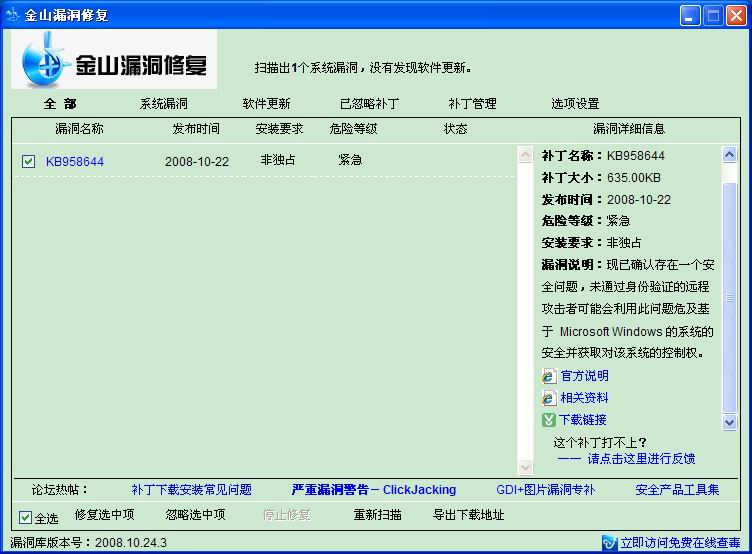
Task: Open the 系统漏洞 tab
Action: coord(164,104)
